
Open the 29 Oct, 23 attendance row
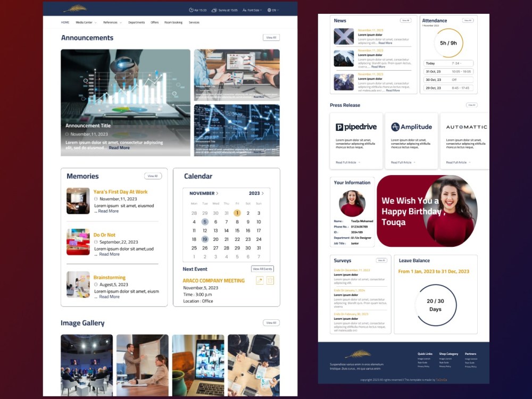[448, 88]
